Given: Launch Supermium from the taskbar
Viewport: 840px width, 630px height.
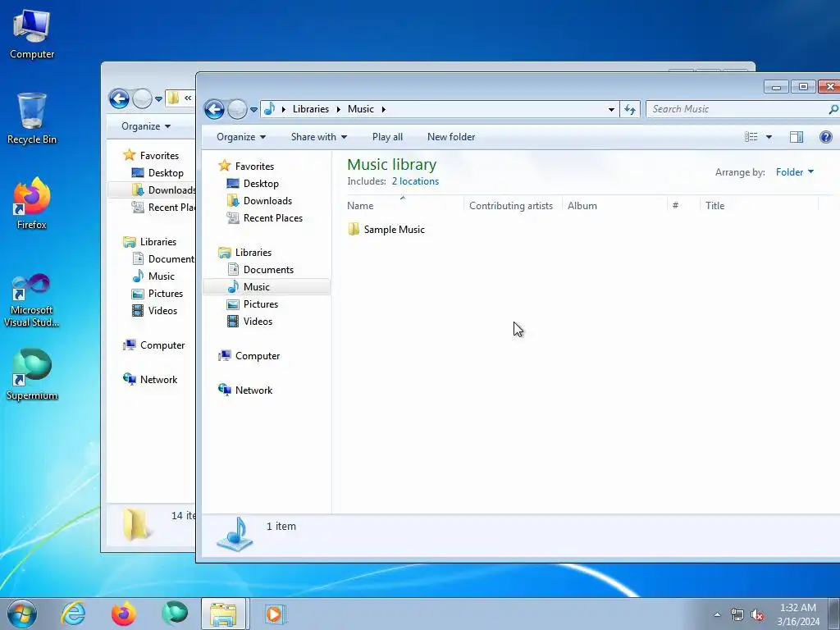Looking at the screenshot, I should coord(175,614).
